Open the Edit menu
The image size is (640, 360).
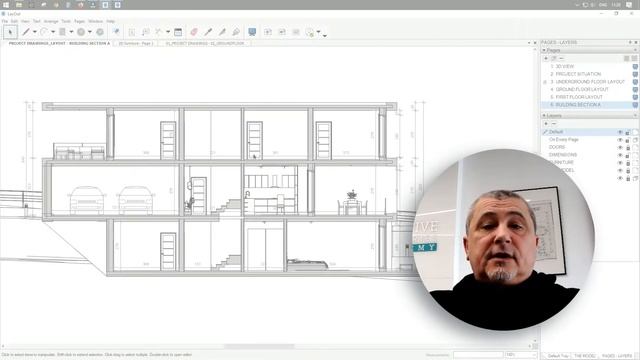(x=14, y=21)
